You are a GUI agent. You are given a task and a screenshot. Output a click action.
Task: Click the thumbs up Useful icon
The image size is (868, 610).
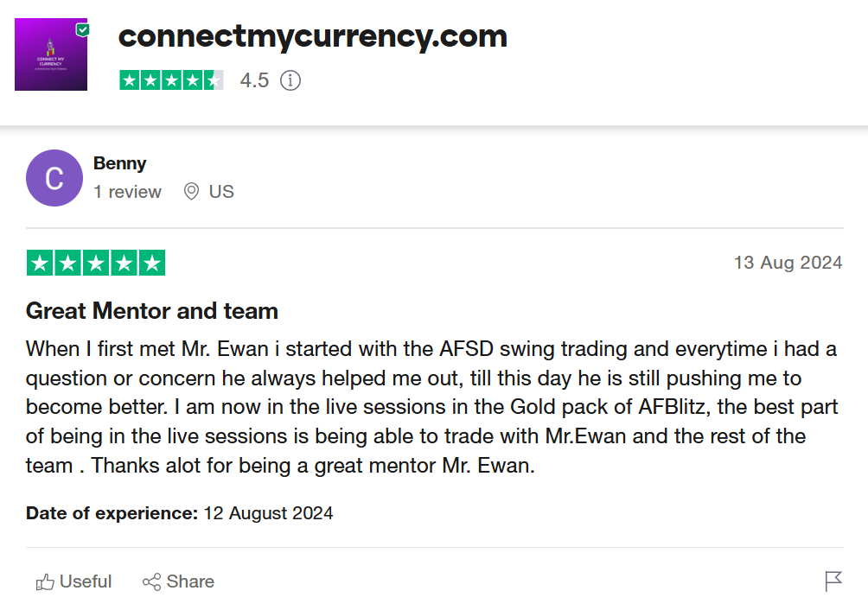(x=45, y=582)
